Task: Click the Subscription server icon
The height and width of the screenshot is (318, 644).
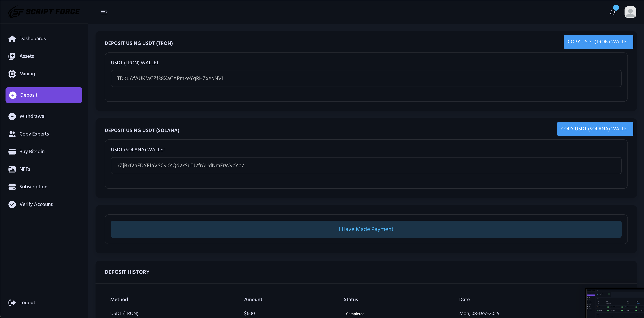Action: point(12,187)
